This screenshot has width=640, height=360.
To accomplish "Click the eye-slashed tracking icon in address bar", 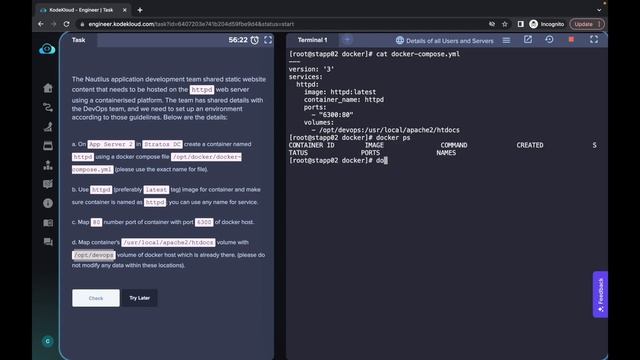I will [492, 24].
